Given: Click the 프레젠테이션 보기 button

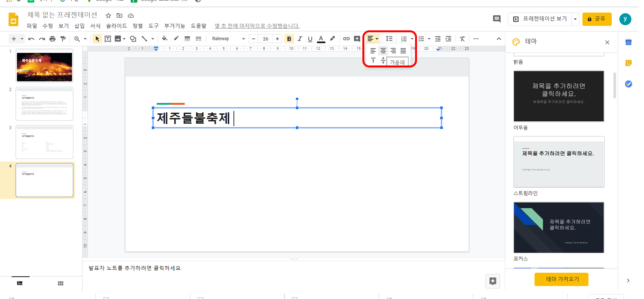Looking at the screenshot, I should pyautogui.click(x=540, y=19).
